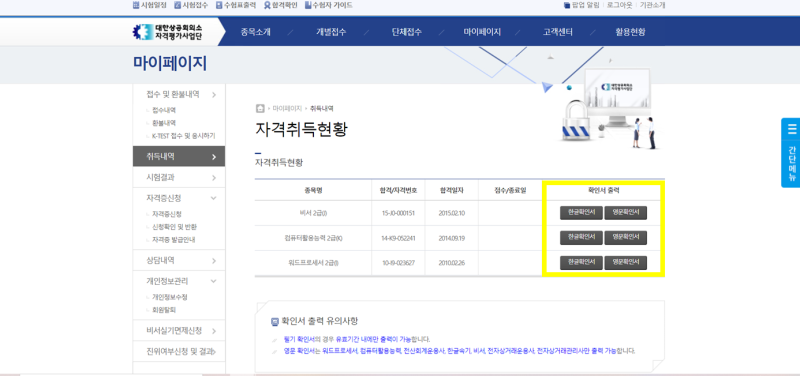
Task: Open K-TEST 접수 및 응시하기
Action: click(x=184, y=136)
